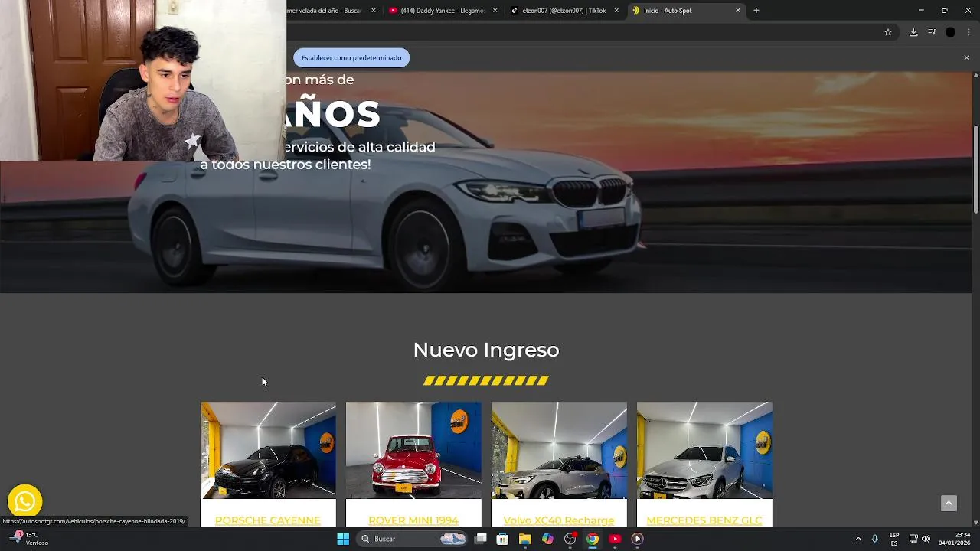Open the Chrome profile avatar
Image resolution: width=980 pixels, height=551 pixels.
(x=950, y=32)
